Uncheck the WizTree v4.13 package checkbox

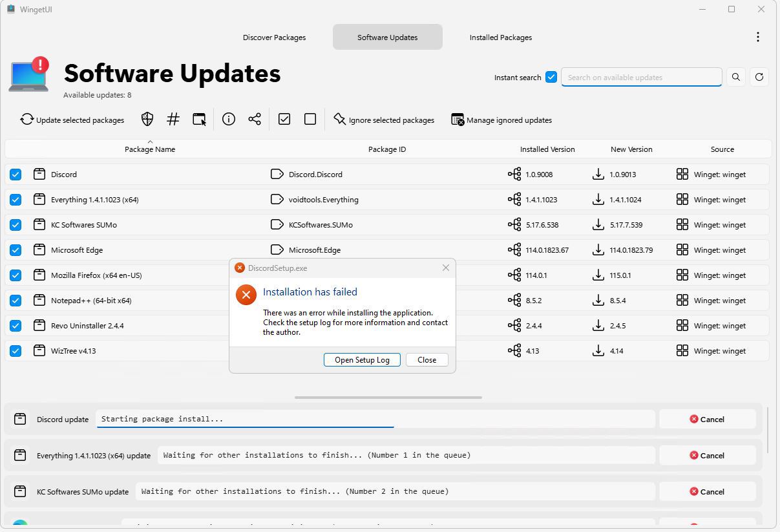tap(16, 351)
